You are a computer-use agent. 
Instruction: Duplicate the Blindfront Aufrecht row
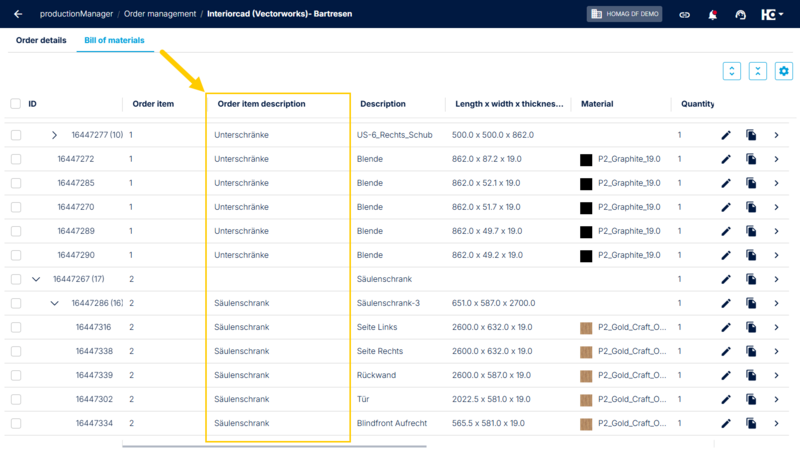(x=751, y=423)
